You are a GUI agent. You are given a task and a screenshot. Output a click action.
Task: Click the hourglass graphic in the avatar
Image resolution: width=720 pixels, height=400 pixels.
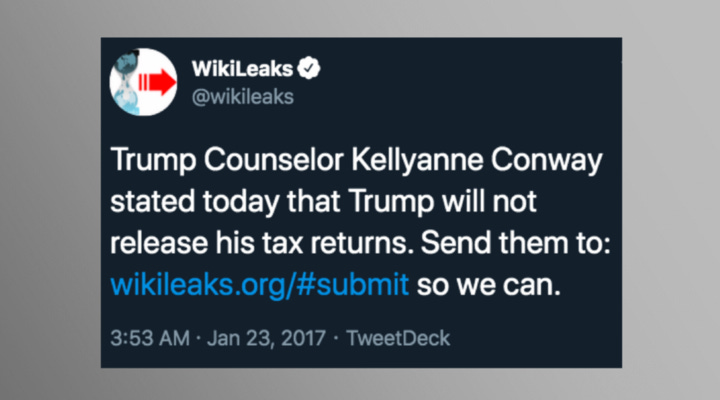pyautogui.click(x=126, y=82)
